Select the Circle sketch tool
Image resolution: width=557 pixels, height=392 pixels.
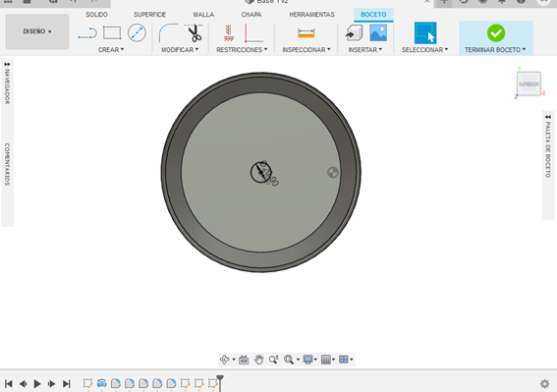(x=137, y=32)
